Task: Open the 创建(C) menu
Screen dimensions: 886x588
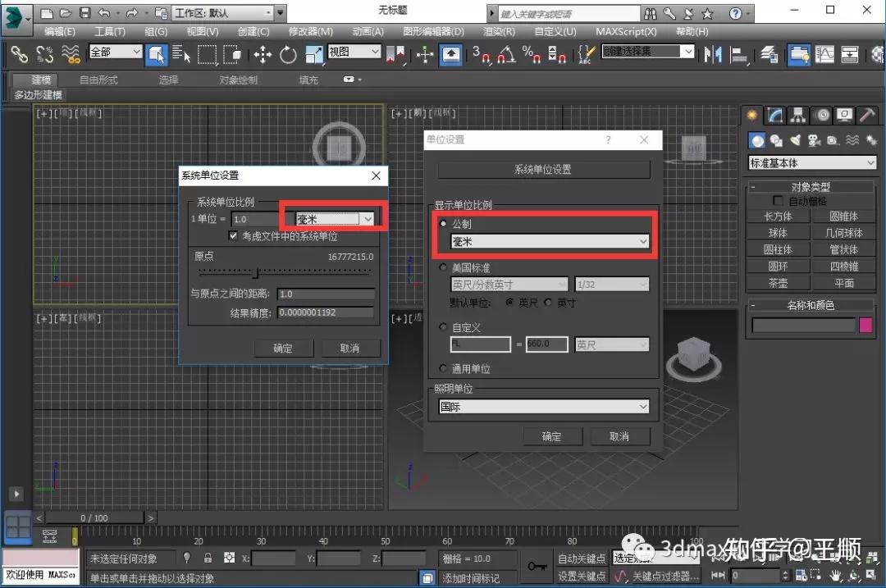Action: pos(253,32)
